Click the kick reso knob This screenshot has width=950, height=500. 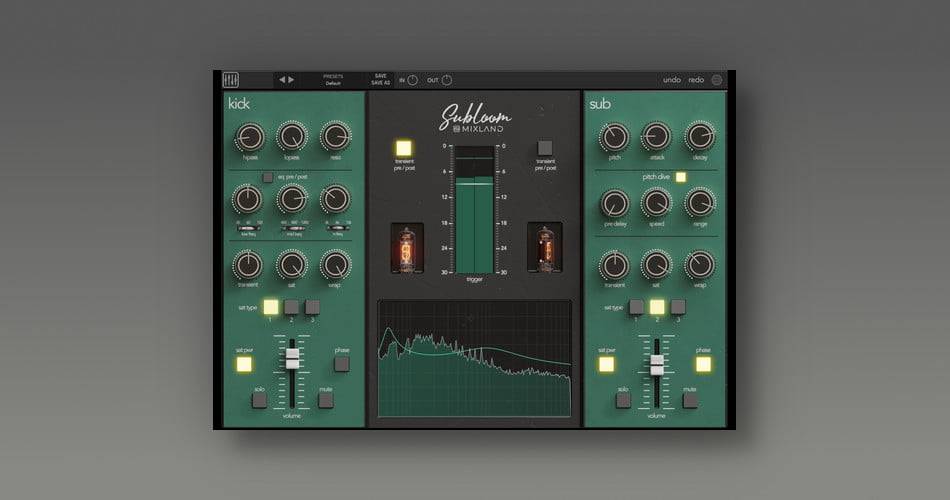pyautogui.click(x=336, y=137)
